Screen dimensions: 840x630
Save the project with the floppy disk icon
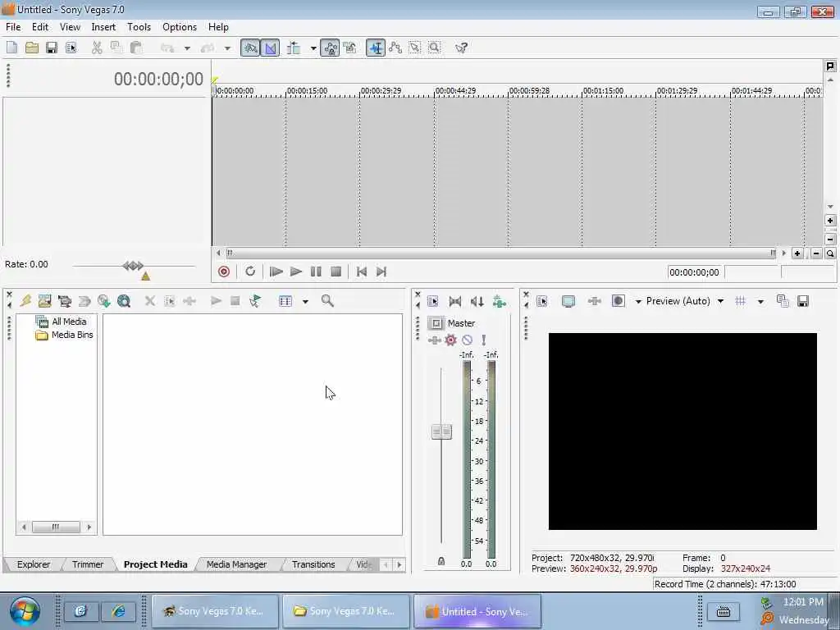[x=52, y=48]
